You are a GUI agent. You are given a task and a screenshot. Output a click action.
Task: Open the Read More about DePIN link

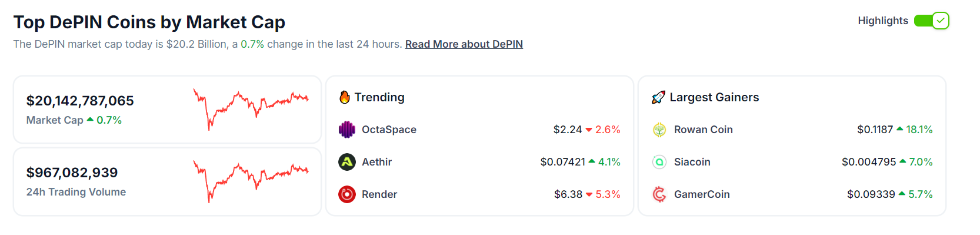coord(464,44)
